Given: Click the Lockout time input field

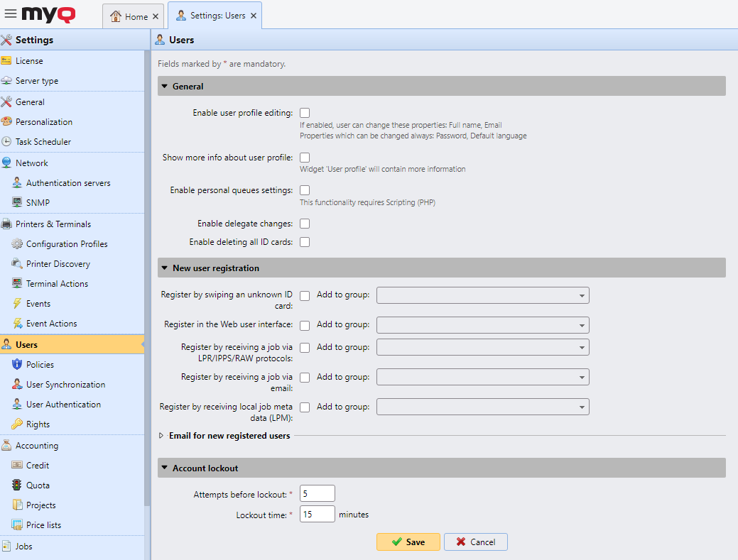Looking at the screenshot, I should click(317, 515).
